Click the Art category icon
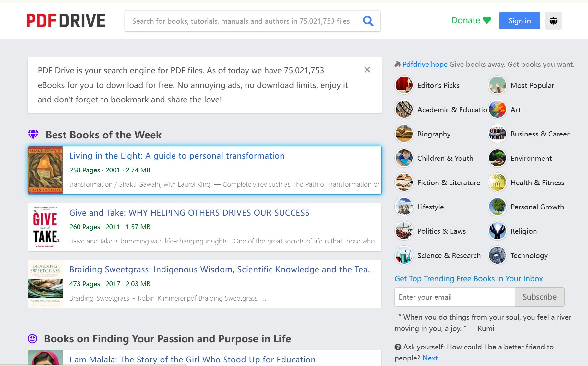This screenshot has width=588, height=366. point(497,109)
